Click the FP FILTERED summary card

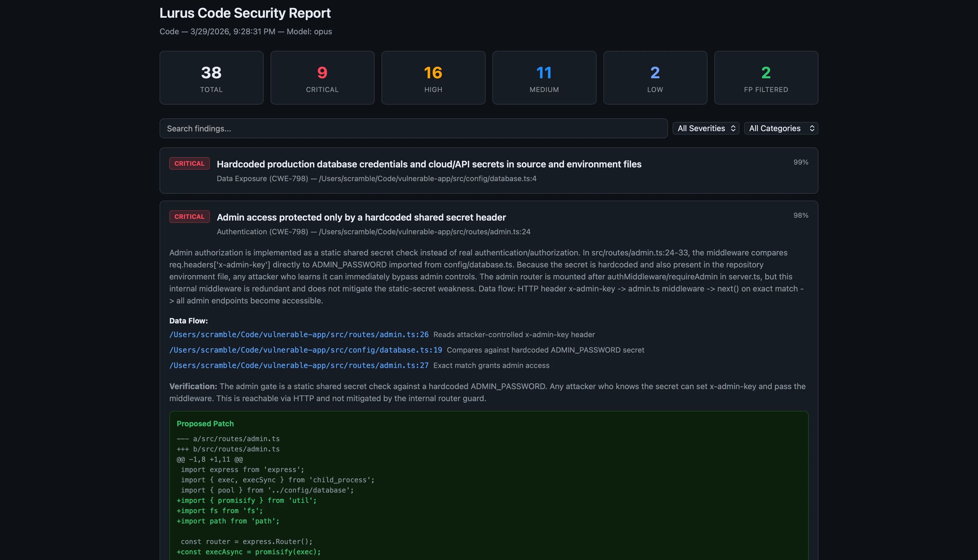(766, 77)
